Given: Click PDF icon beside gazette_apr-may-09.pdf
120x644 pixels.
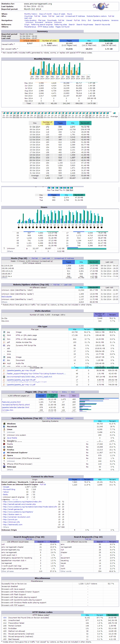Looking at the screenshot, I should (x=4, y=371).
